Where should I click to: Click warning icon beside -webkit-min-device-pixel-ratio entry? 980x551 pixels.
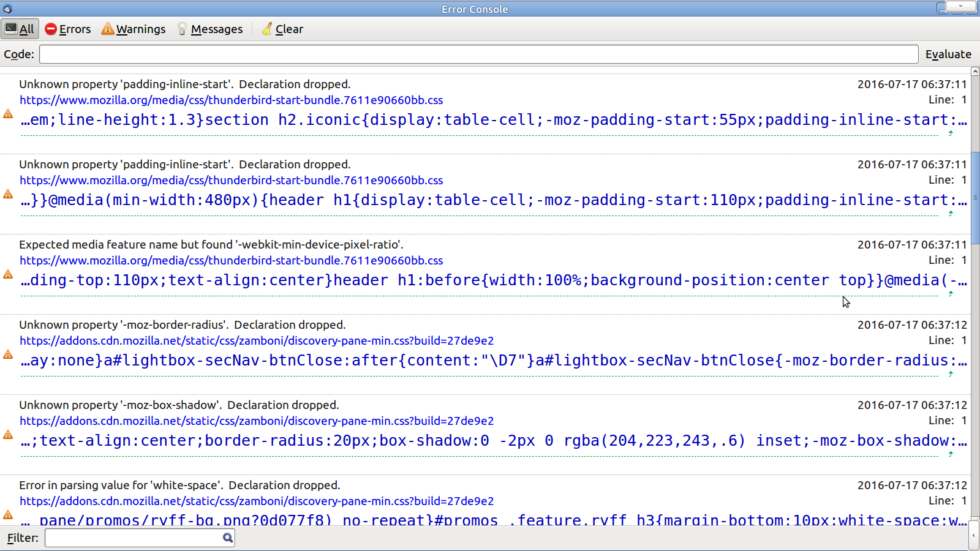pyautogui.click(x=8, y=274)
